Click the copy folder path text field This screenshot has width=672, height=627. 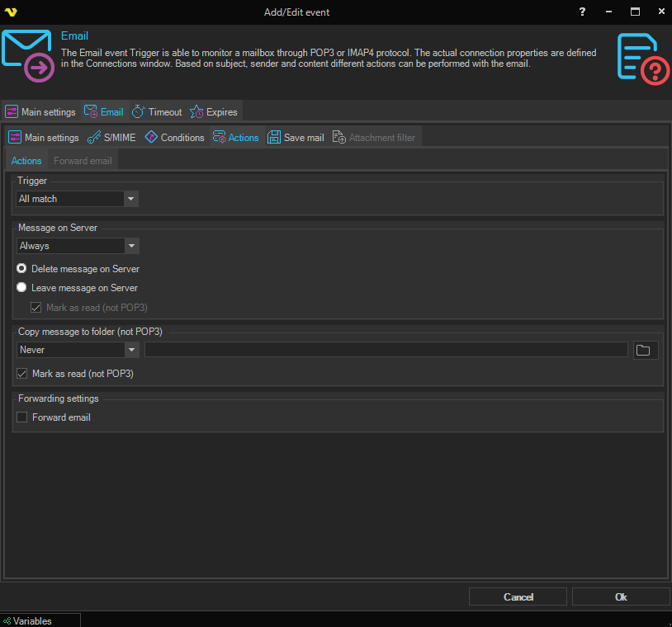[x=386, y=350]
